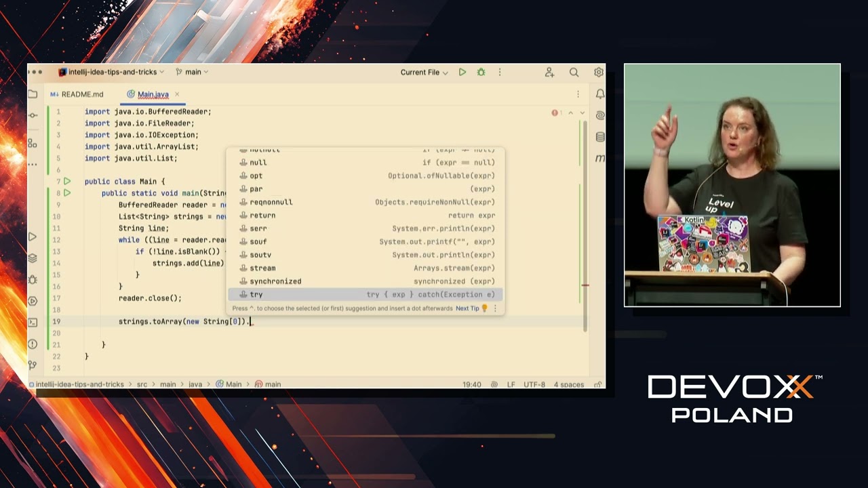Select souf postfix completion
Screen dimensions: 868x488
(x=366, y=242)
